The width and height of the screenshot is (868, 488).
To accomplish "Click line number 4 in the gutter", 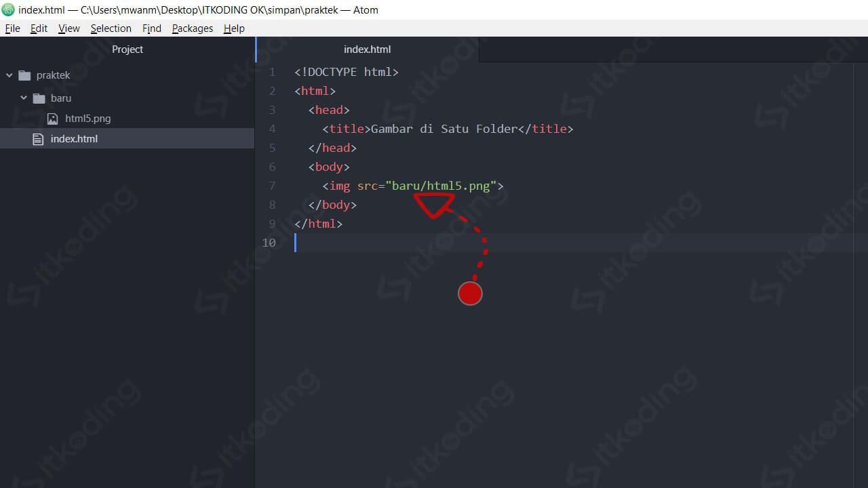I will pos(272,129).
